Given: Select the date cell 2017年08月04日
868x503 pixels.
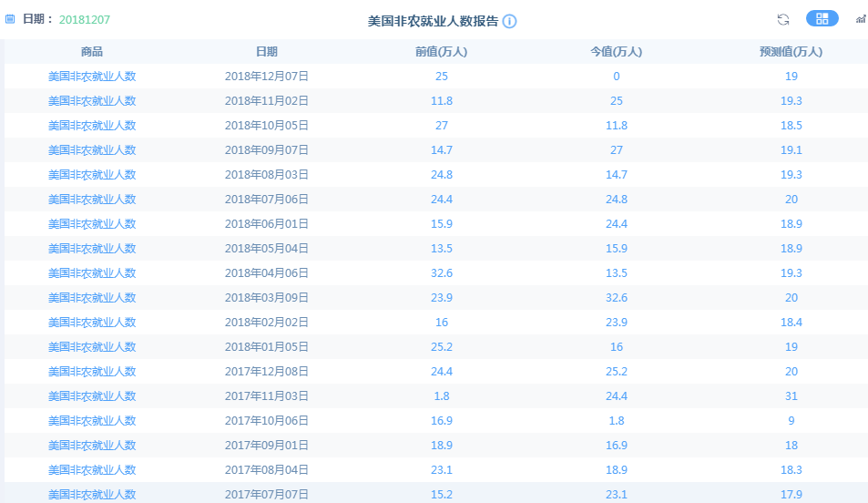Looking at the screenshot, I should coord(267,470).
